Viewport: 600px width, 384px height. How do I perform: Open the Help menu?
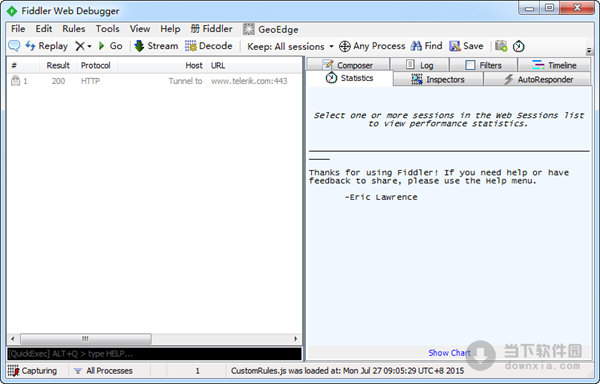[x=170, y=29]
